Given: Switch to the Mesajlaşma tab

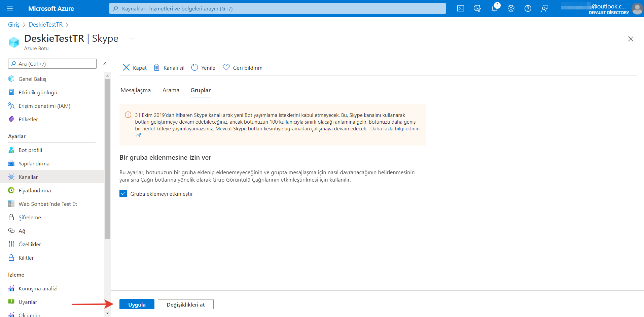Looking at the screenshot, I should click(x=136, y=90).
